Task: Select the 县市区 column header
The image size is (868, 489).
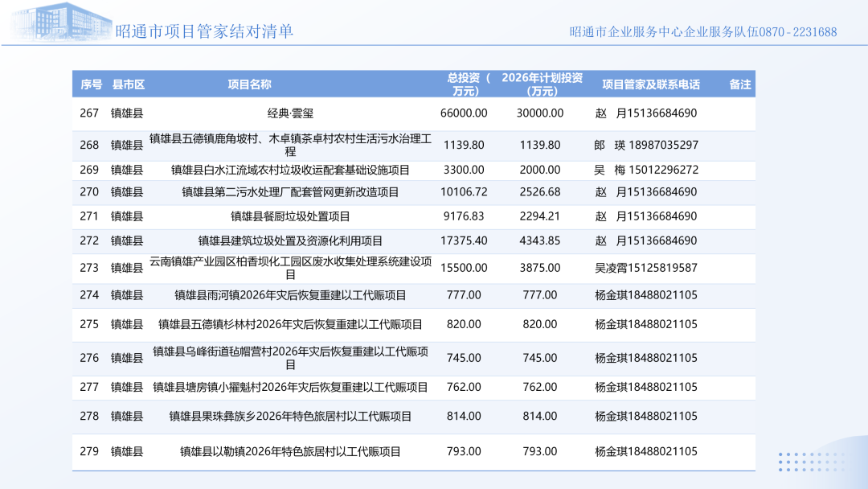Action: (129, 84)
